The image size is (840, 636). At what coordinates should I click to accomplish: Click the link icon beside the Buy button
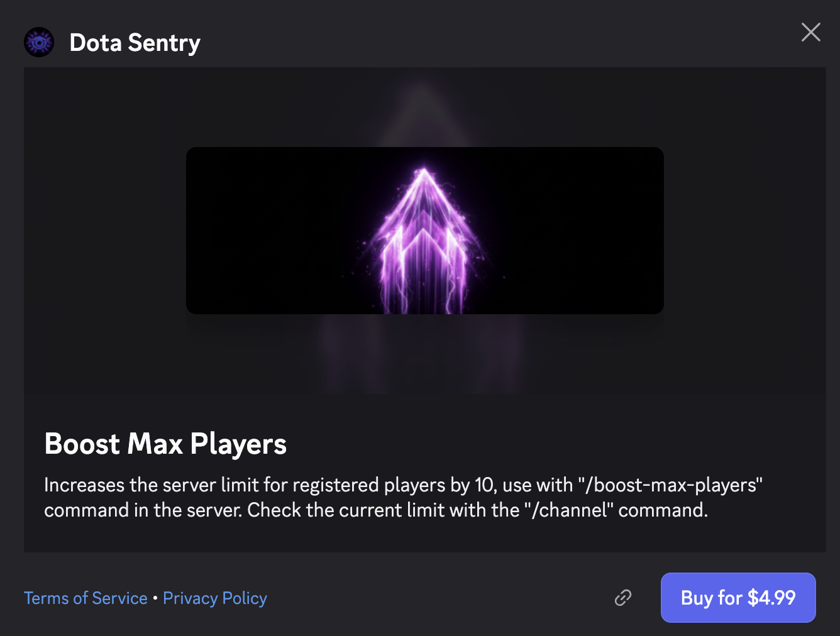[x=622, y=598]
